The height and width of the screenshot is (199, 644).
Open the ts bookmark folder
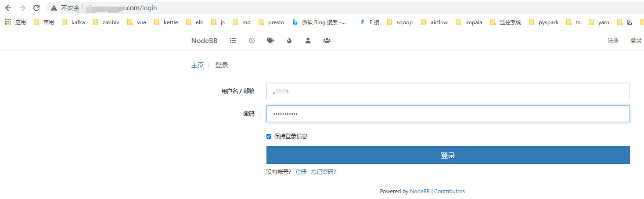[573, 22]
